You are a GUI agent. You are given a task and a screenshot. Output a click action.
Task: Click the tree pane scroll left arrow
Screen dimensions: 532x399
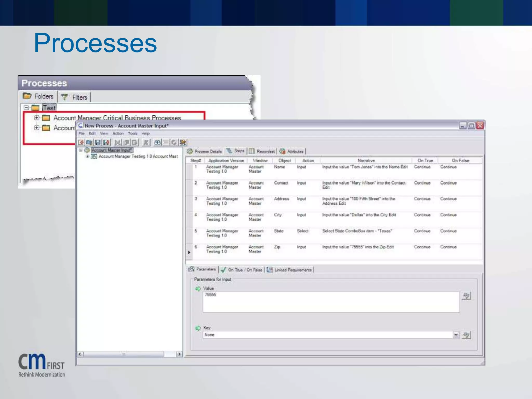[80, 354]
